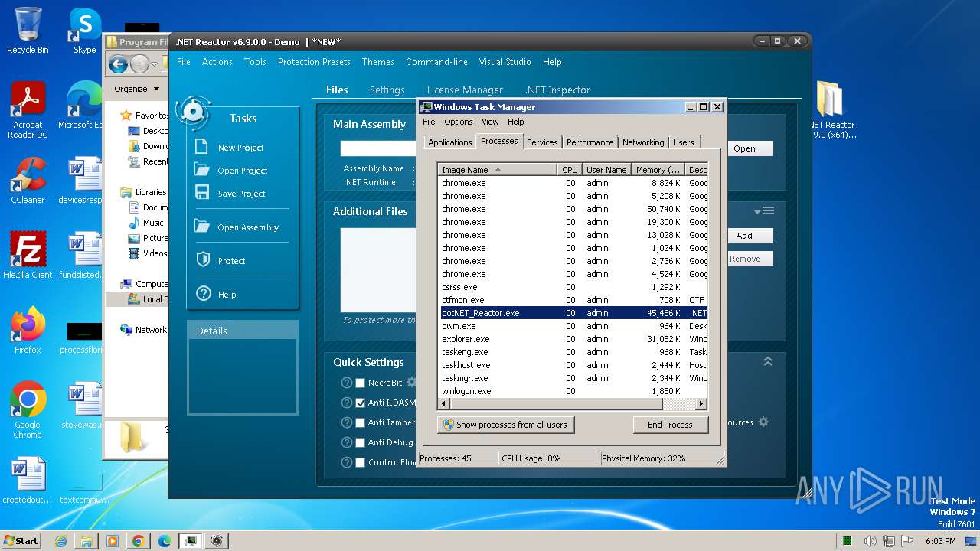Click the resources settings gear icon
This screenshot has height=551, width=980.
763,422
